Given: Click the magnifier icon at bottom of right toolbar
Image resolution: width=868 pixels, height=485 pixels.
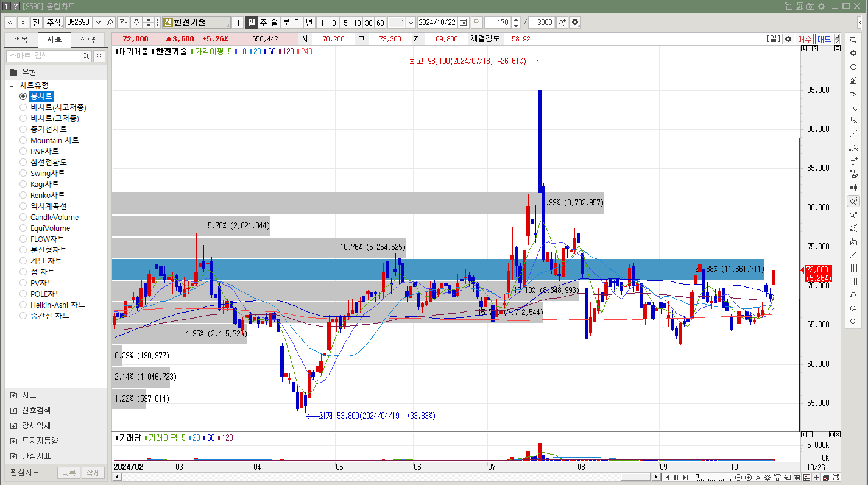Looking at the screenshot, I should tap(853, 322).
